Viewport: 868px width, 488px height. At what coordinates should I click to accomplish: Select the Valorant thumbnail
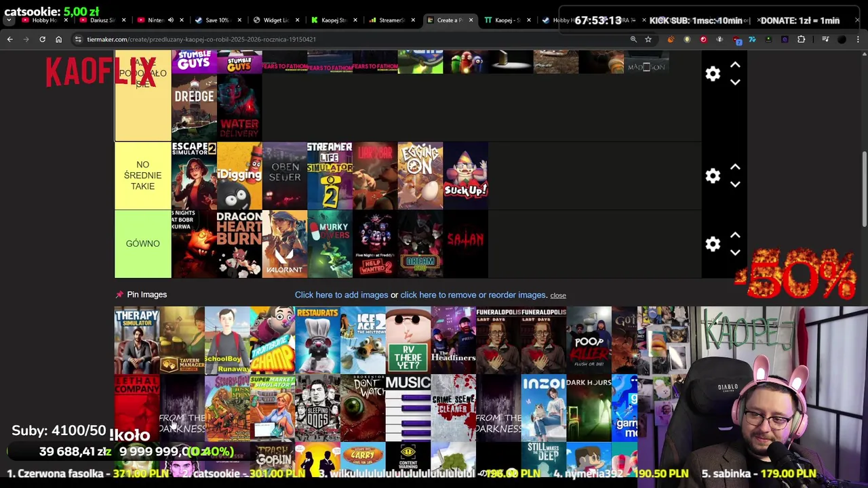(285, 244)
